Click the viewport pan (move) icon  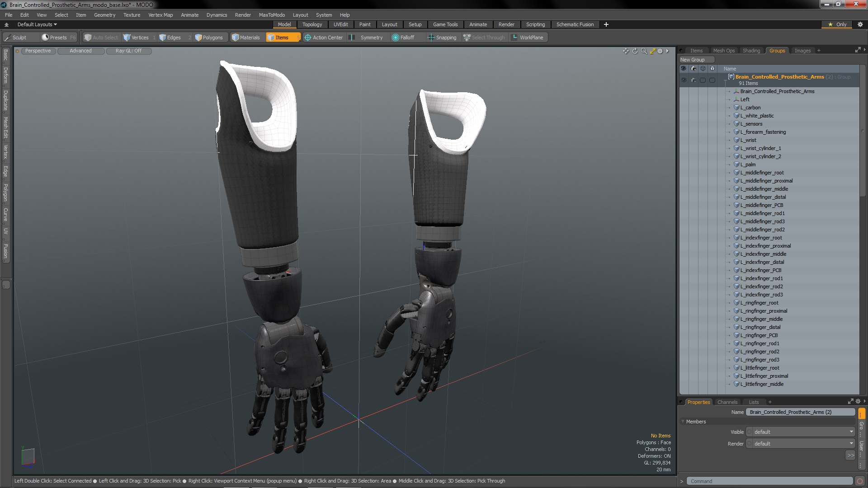click(x=626, y=51)
